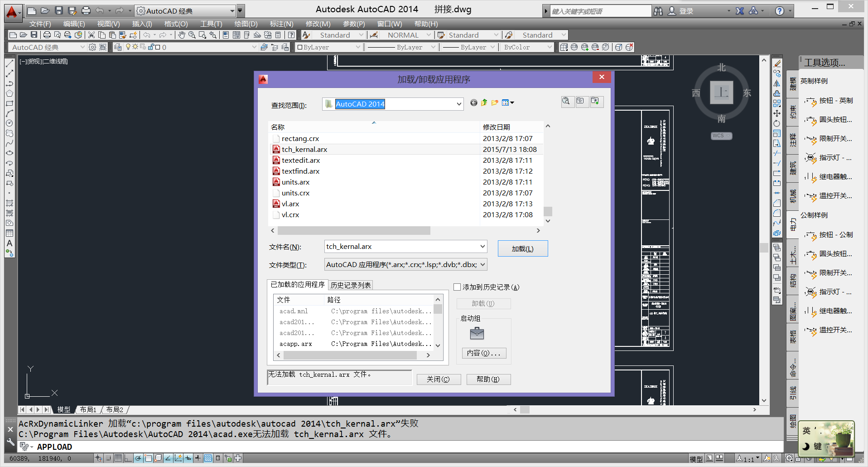Open the Text Style icon in styles toolbar

point(307,35)
